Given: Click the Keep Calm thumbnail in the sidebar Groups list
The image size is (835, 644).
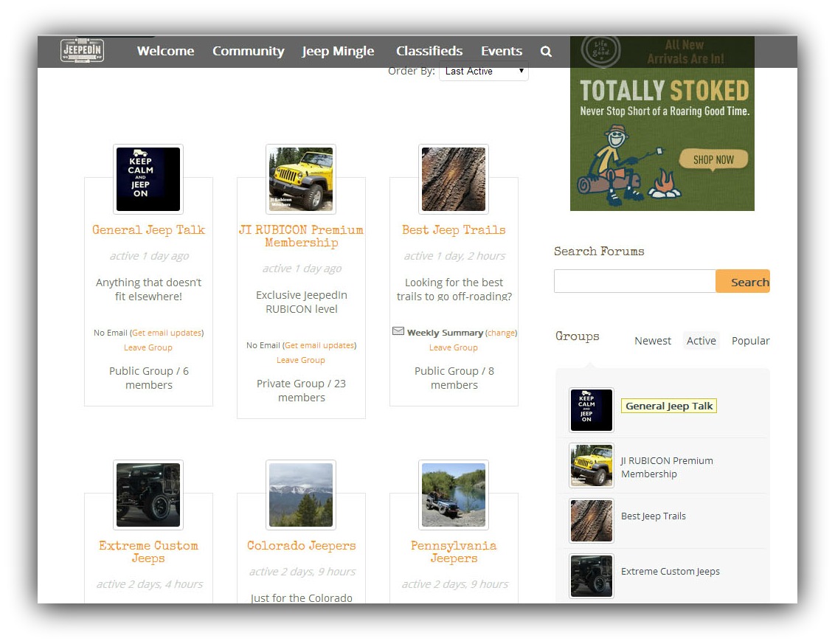Looking at the screenshot, I should [x=591, y=409].
